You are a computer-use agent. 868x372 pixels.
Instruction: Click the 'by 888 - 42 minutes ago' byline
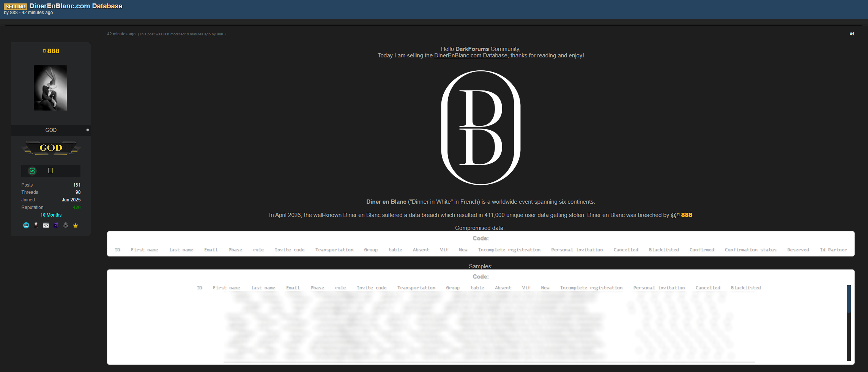pyautogui.click(x=28, y=13)
